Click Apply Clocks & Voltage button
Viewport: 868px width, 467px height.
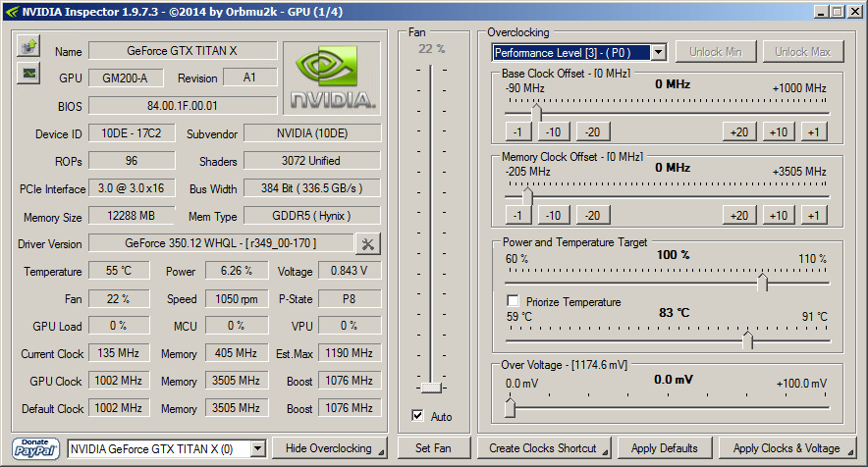tap(787, 448)
